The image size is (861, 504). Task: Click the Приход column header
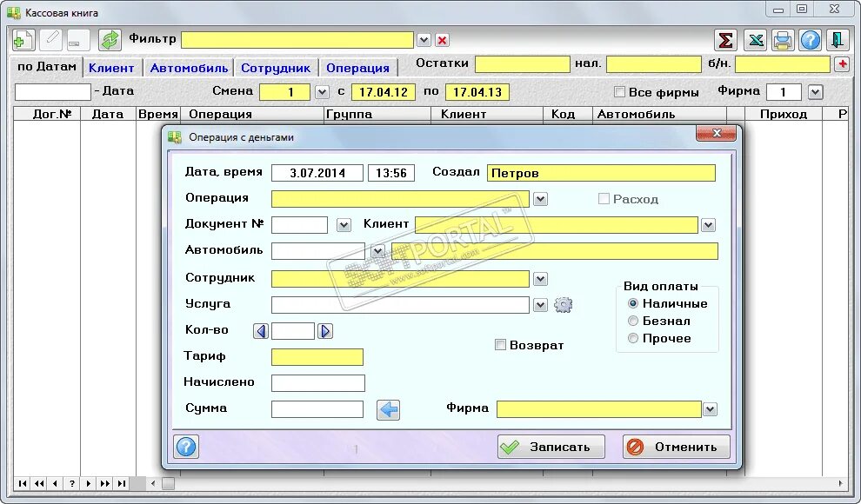[x=784, y=114]
